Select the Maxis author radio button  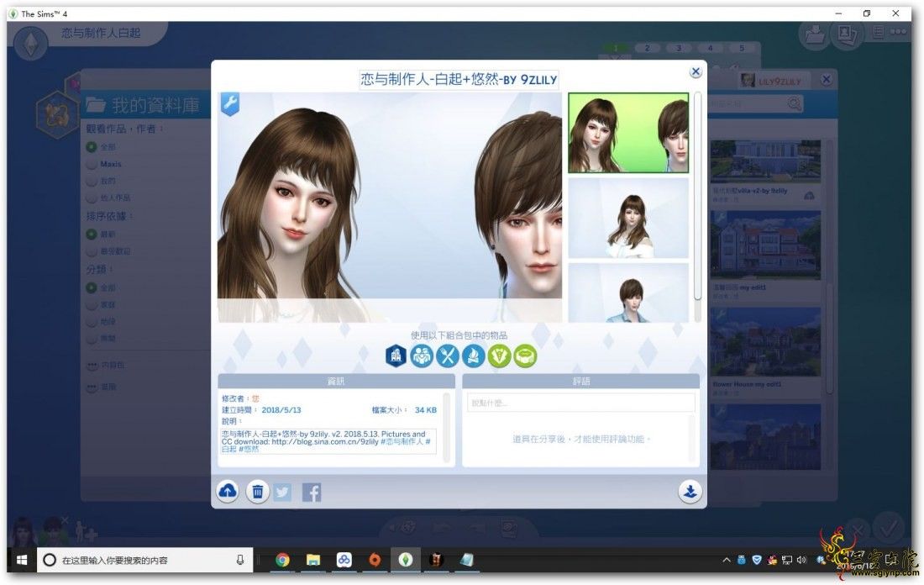[x=92, y=164]
